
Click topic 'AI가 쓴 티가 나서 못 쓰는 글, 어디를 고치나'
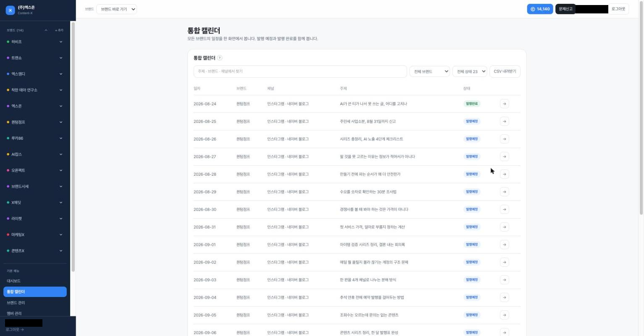(x=373, y=104)
